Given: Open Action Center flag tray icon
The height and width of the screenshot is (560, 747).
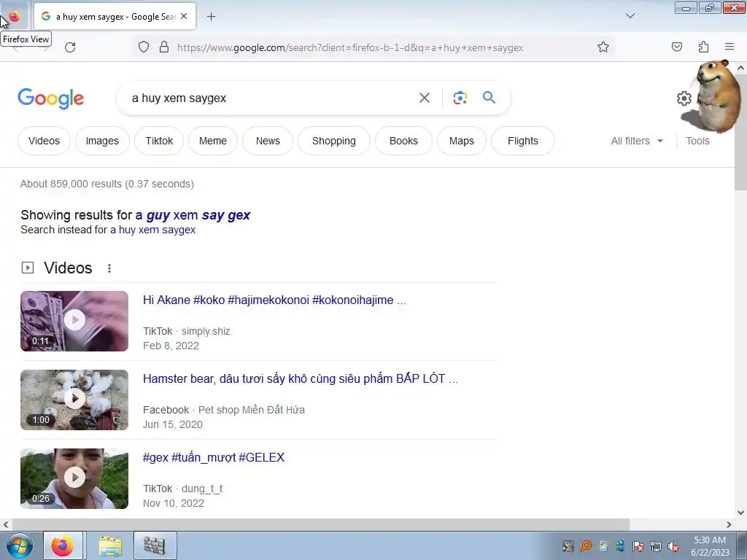Looking at the screenshot, I should click(x=638, y=547).
